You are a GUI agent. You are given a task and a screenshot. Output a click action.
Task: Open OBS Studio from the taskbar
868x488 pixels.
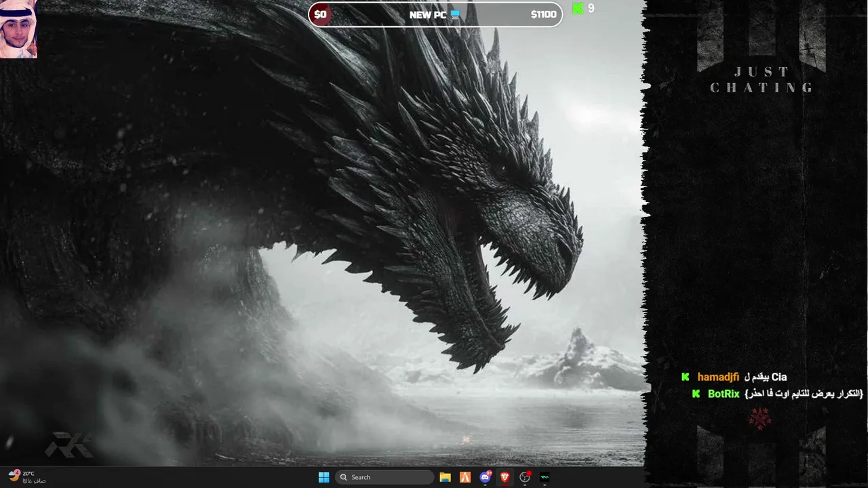click(524, 477)
